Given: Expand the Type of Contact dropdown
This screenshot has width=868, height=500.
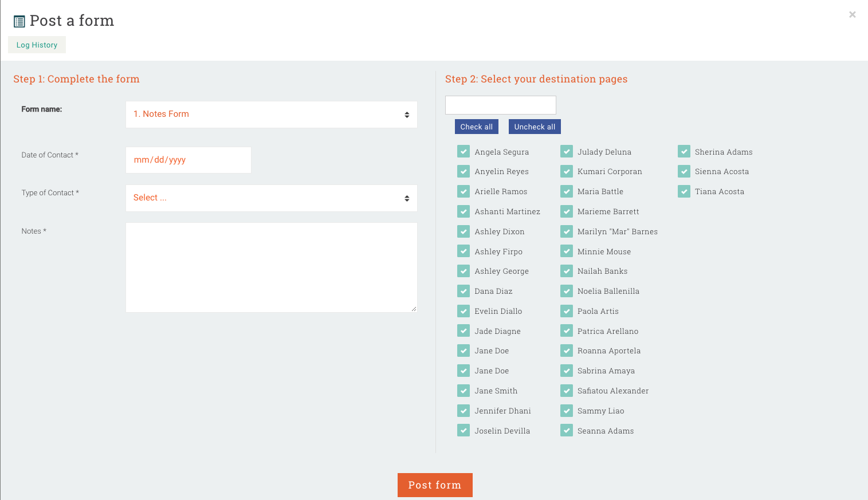Looking at the screenshot, I should pyautogui.click(x=271, y=198).
